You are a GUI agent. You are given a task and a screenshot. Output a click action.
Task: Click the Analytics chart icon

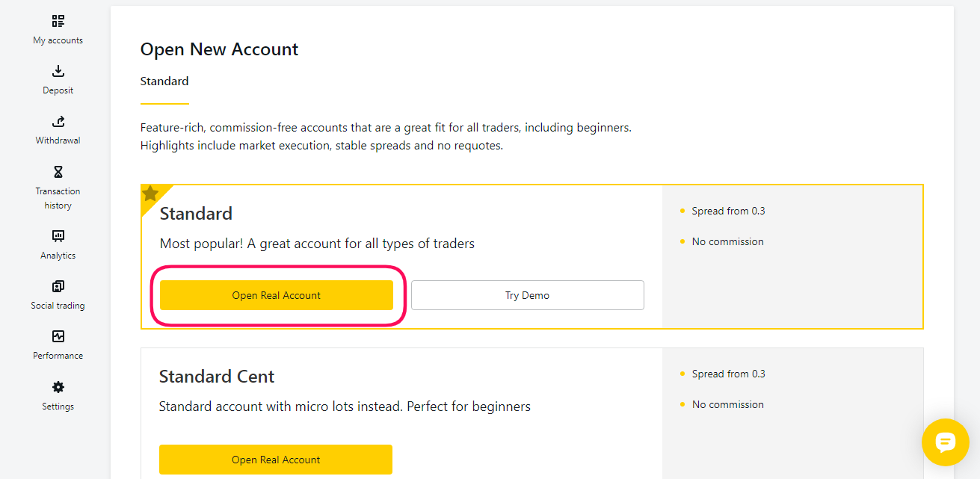pyautogui.click(x=58, y=236)
